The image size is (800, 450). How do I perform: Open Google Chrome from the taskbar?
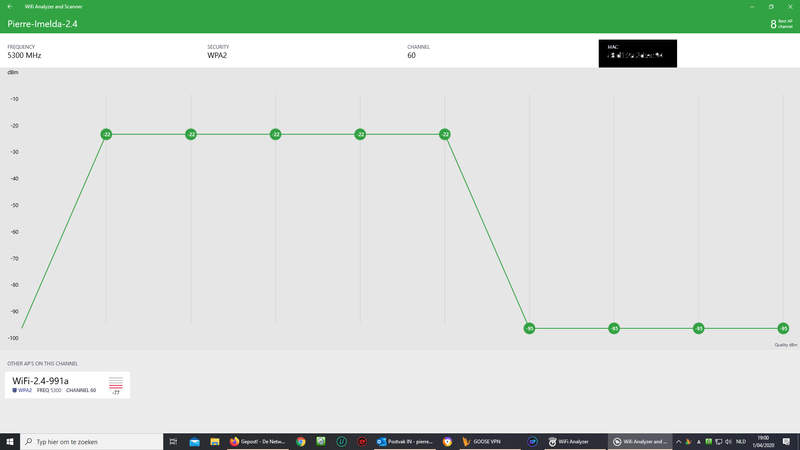tap(301, 442)
